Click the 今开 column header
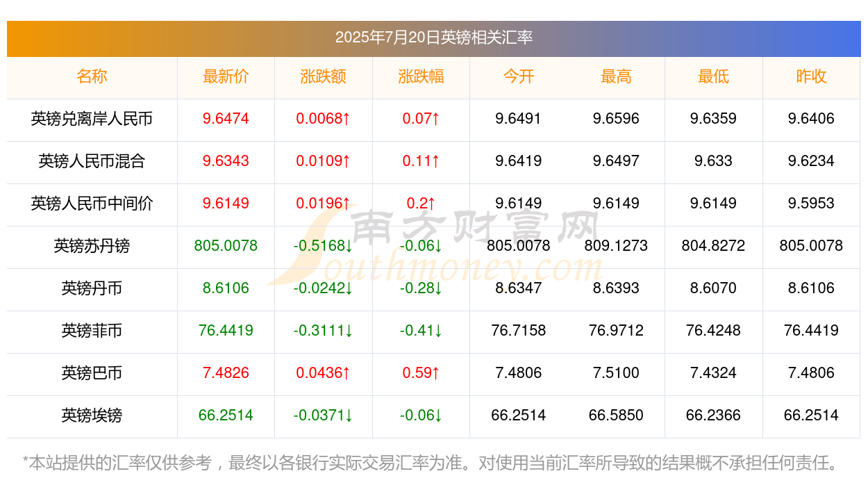 pyautogui.click(x=519, y=76)
